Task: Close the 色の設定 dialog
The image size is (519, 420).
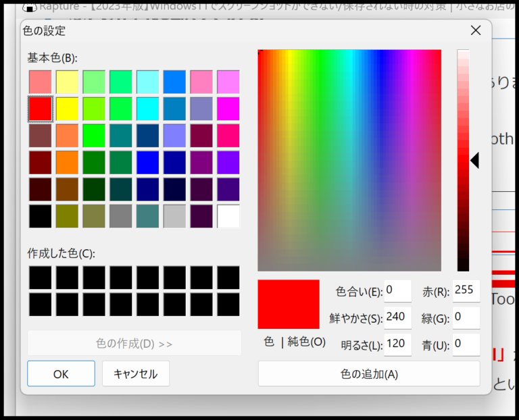Action: [x=476, y=30]
